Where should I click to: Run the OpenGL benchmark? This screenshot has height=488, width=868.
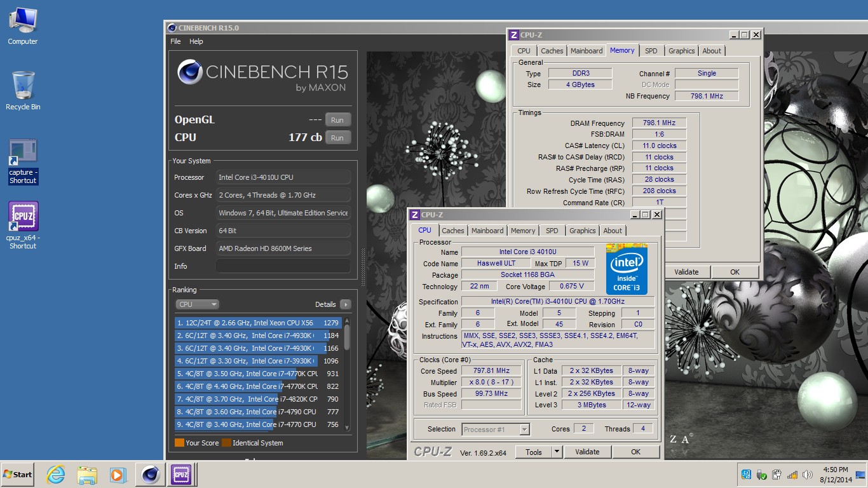[337, 120]
